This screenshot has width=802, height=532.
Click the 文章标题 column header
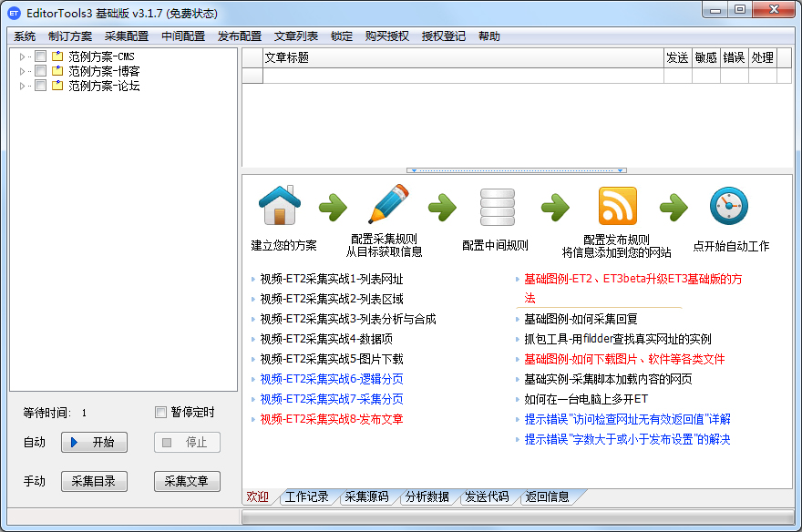click(463, 57)
